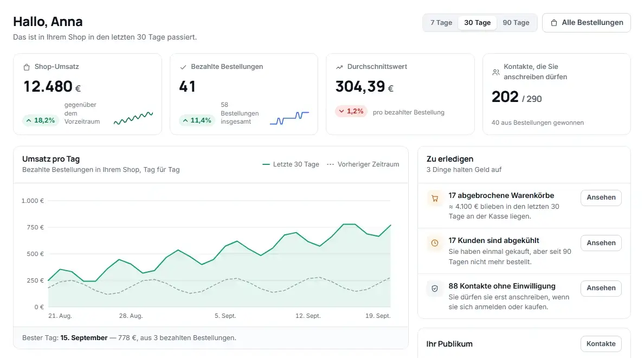Click the Zu erledigen heading
The image size is (644, 358).
click(450, 159)
